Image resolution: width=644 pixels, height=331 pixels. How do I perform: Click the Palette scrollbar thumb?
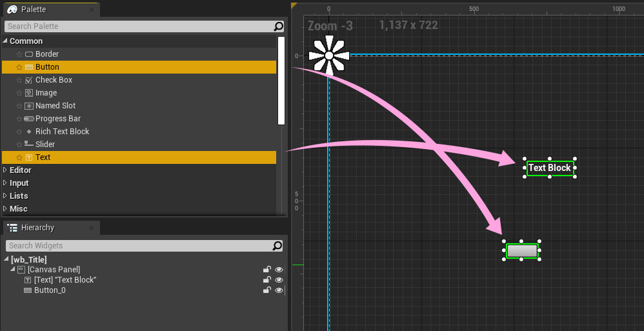coord(281,81)
